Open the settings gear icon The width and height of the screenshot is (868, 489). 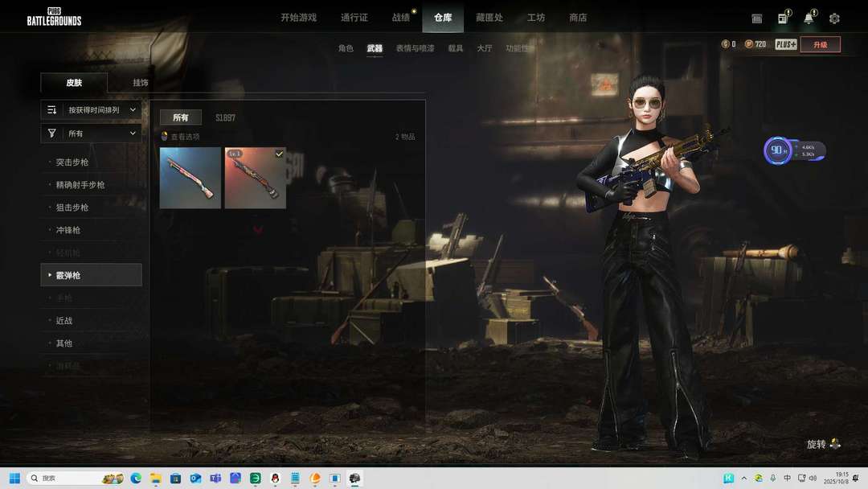click(834, 18)
